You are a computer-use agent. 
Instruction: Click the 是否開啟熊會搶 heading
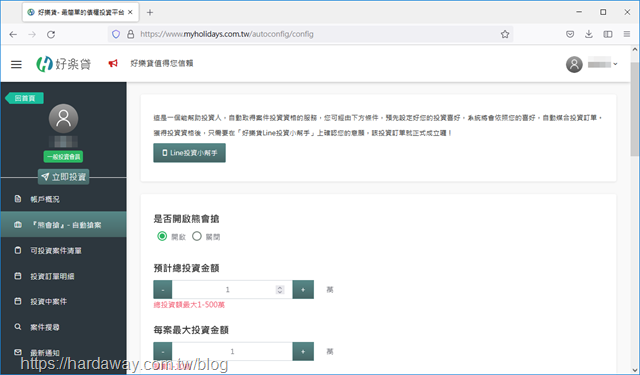186,219
